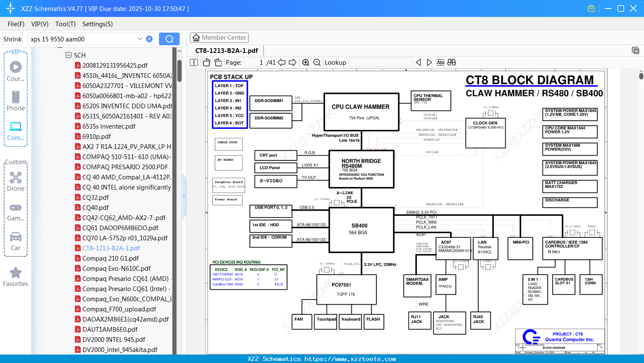This screenshot has width=644, height=363.
Task: Click the detach window icon at top right
Action: (x=636, y=50)
